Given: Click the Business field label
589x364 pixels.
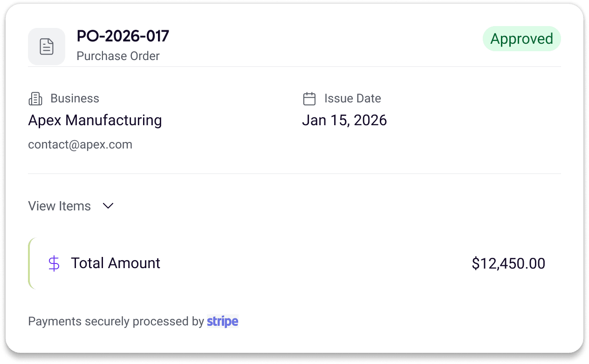Looking at the screenshot, I should point(75,99).
